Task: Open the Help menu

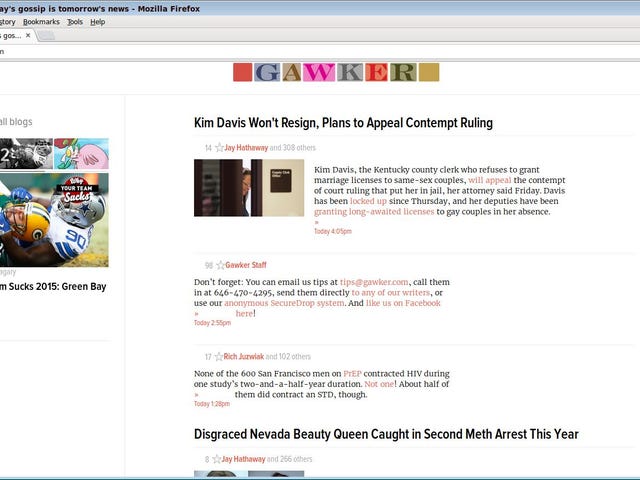Action: (98, 22)
